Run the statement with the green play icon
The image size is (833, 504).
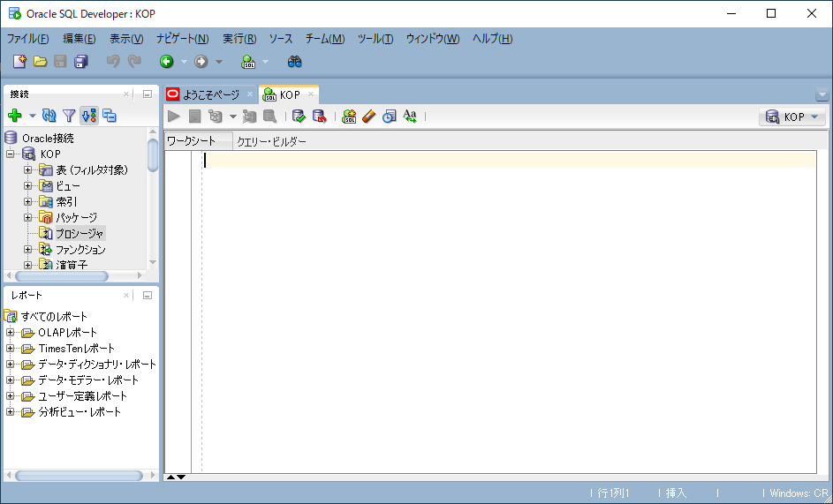pos(174,116)
